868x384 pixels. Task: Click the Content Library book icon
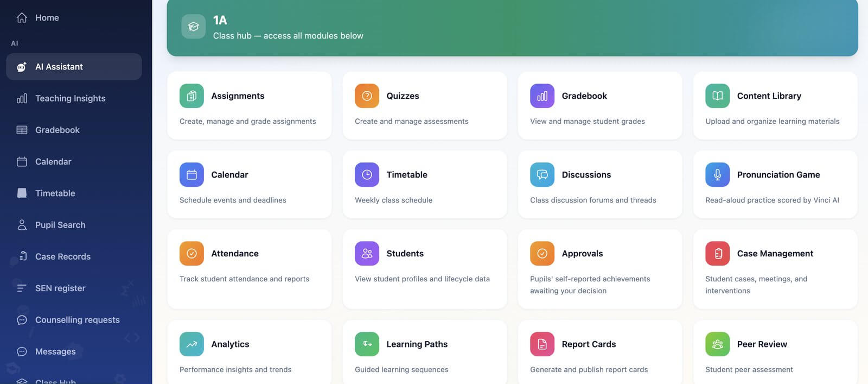[x=717, y=96]
